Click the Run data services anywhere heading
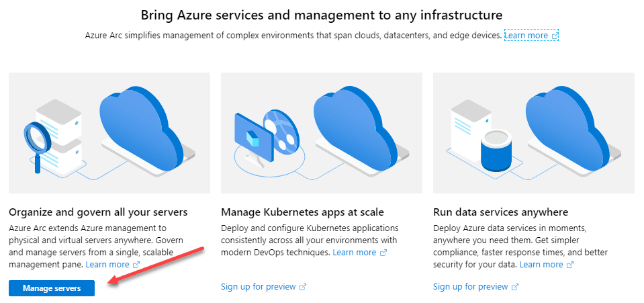Image resolution: width=644 pixels, height=303 pixels. (500, 212)
